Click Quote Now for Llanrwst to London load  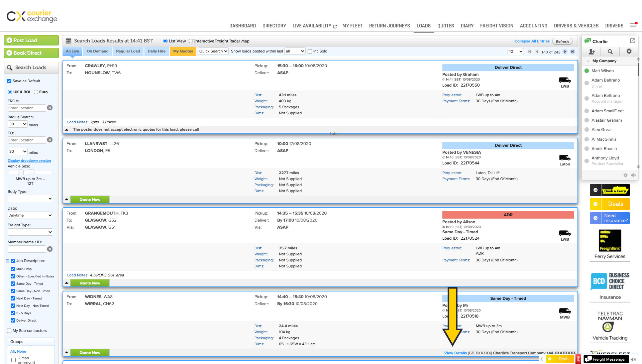coord(90,200)
